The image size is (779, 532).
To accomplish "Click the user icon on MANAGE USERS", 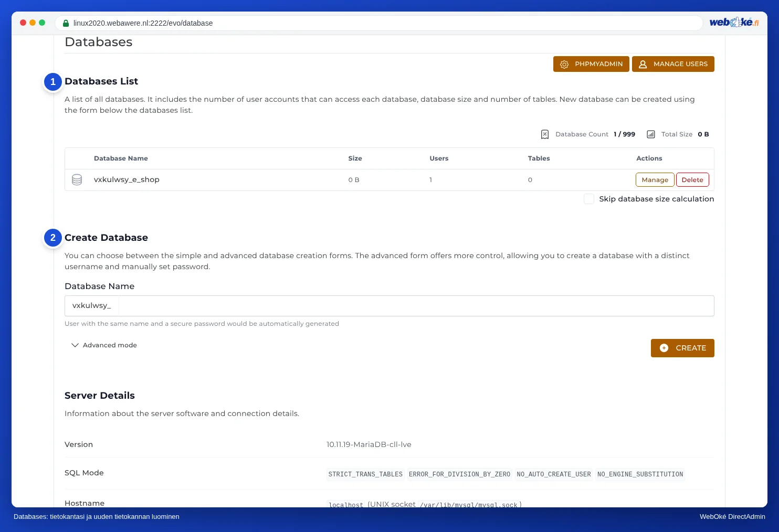I will (x=643, y=64).
